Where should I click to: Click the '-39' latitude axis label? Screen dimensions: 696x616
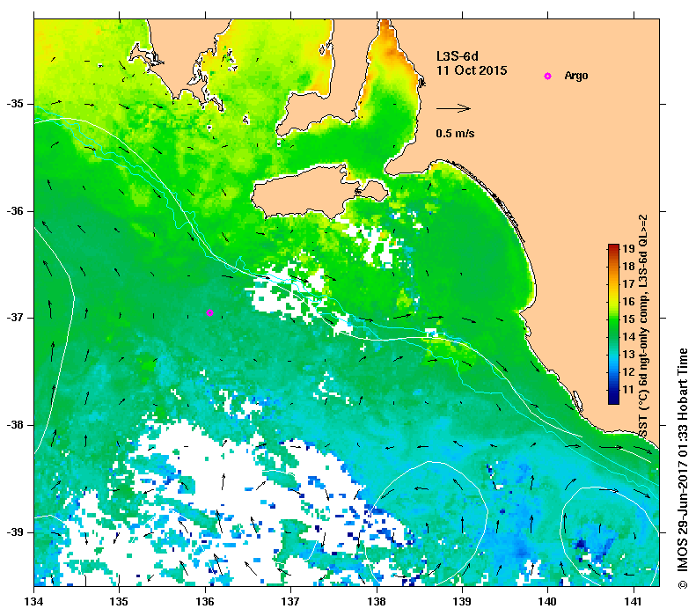tap(15, 532)
